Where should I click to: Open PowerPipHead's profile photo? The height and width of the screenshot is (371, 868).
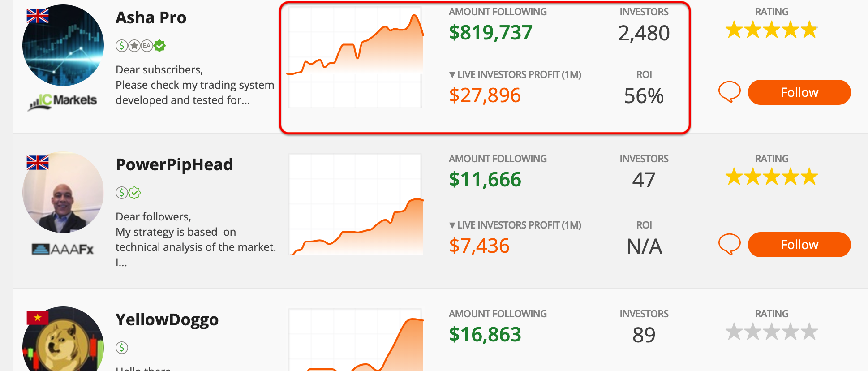(63, 193)
